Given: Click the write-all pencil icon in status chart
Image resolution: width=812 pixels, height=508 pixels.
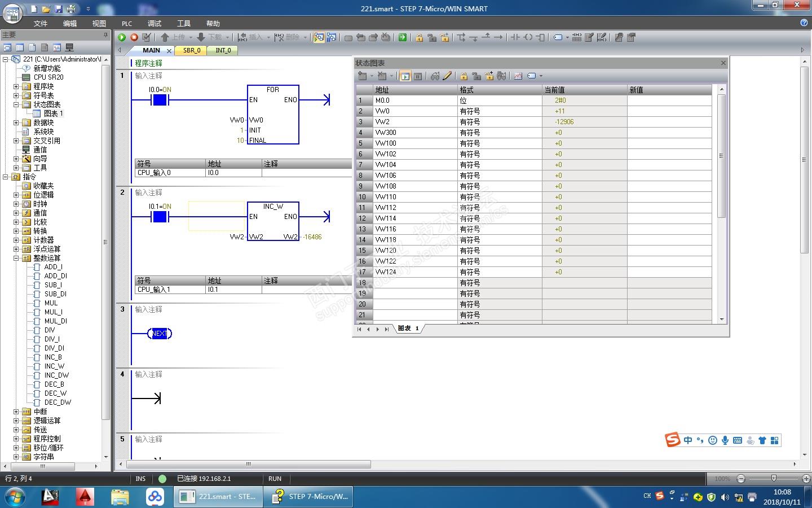Looking at the screenshot, I should [x=447, y=76].
